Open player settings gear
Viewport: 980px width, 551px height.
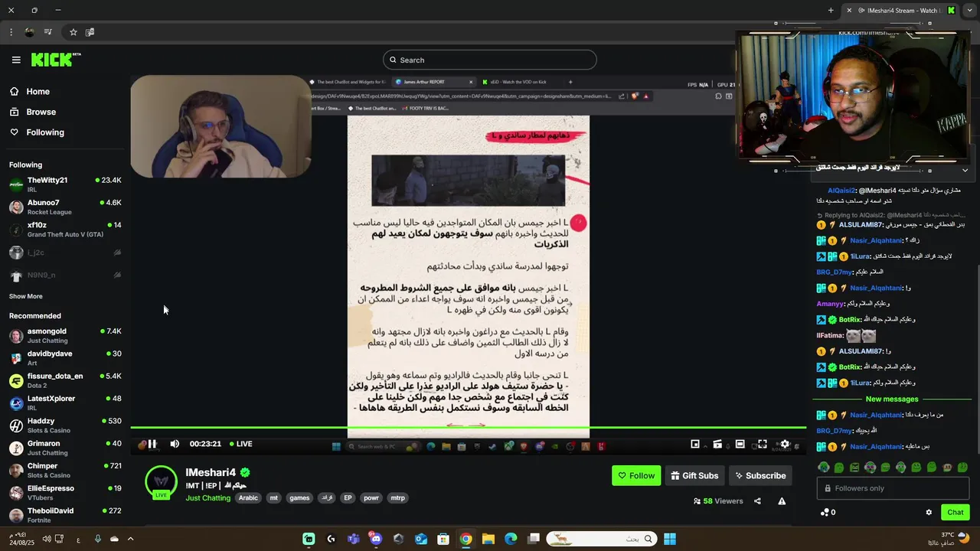(x=784, y=444)
